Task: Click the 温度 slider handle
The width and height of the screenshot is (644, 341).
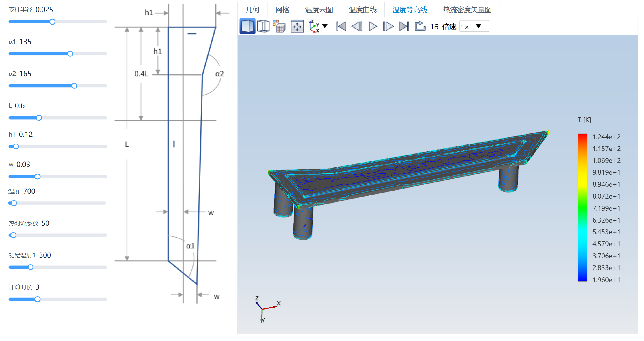Action: (x=14, y=203)
